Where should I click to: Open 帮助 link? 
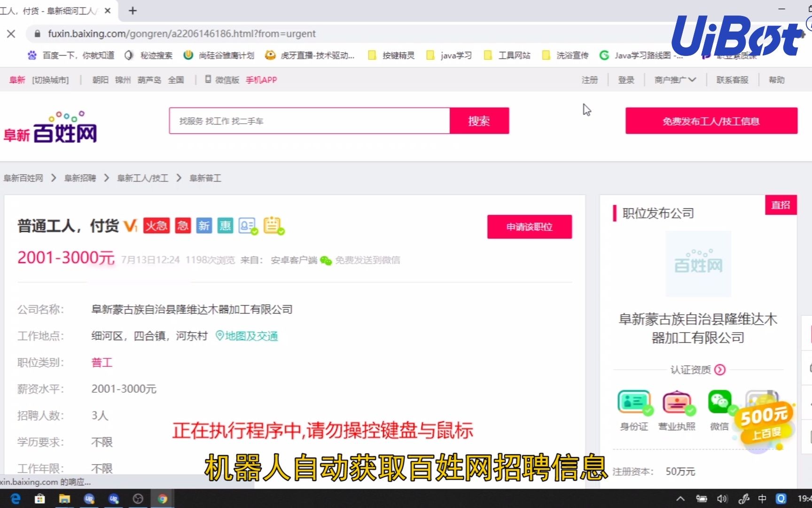[x=776, y=80]
